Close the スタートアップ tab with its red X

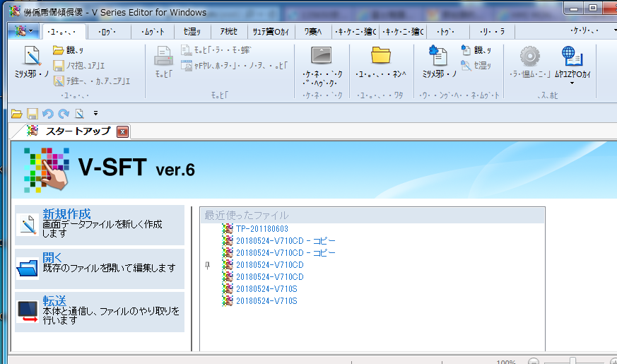coord(122,131)
